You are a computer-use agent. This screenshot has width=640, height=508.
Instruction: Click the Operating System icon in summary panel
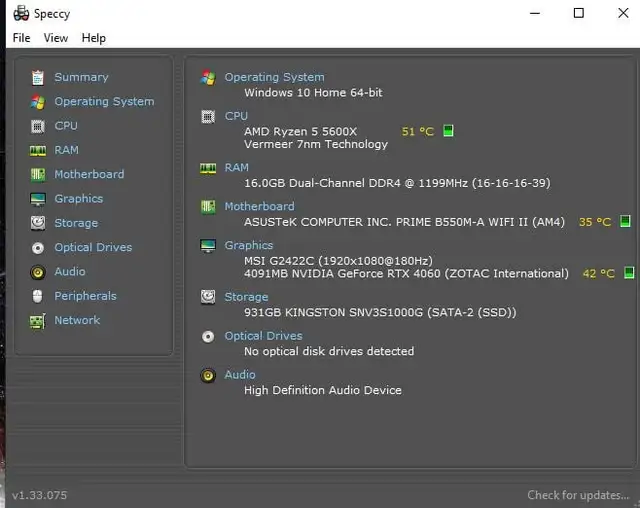pyautogui.click(x=208, y=78)
